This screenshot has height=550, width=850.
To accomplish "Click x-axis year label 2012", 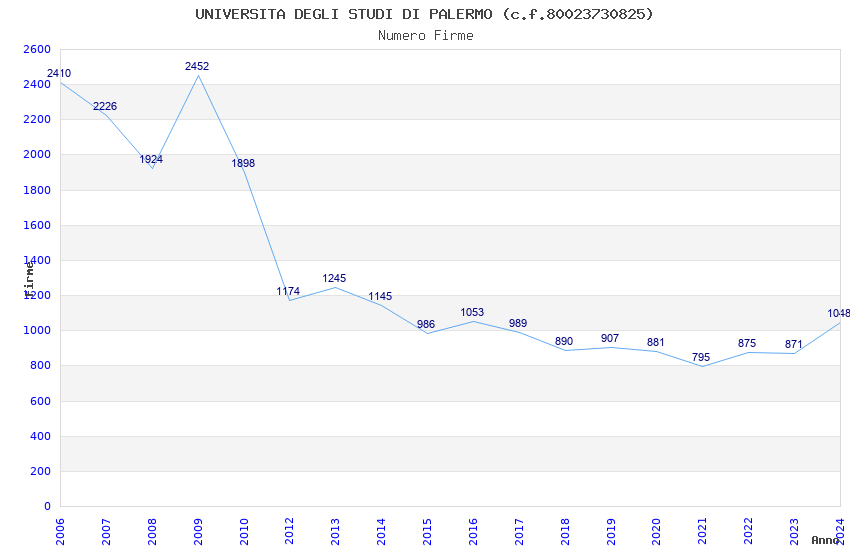I will click(x=289, y=532).
